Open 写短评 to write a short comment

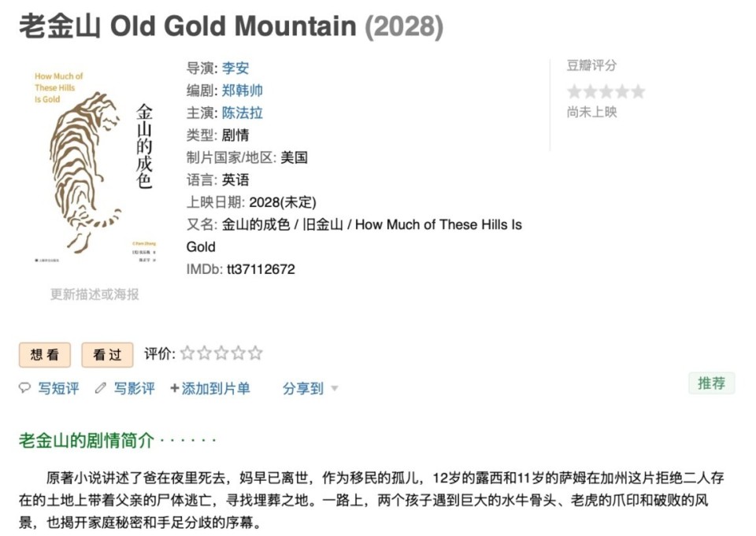coord(59,388)
